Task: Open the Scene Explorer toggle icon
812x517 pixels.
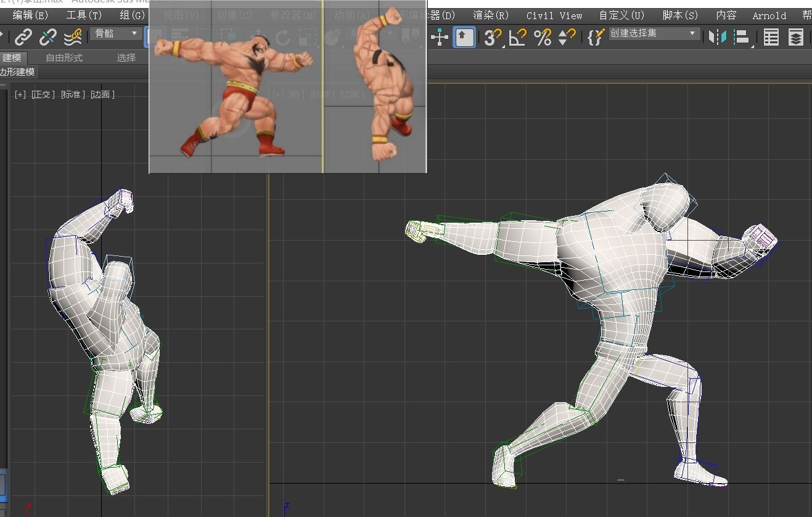Action: click(x=771, y=38)
